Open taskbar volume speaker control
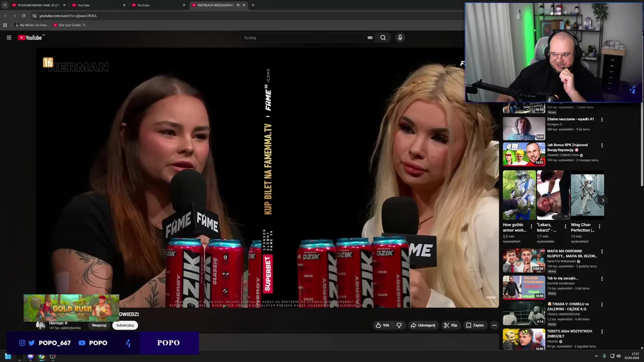 [618, 356]
